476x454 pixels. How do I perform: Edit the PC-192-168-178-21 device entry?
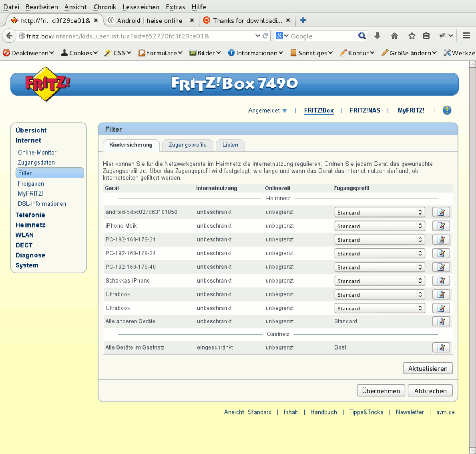(x=441, y=240)
